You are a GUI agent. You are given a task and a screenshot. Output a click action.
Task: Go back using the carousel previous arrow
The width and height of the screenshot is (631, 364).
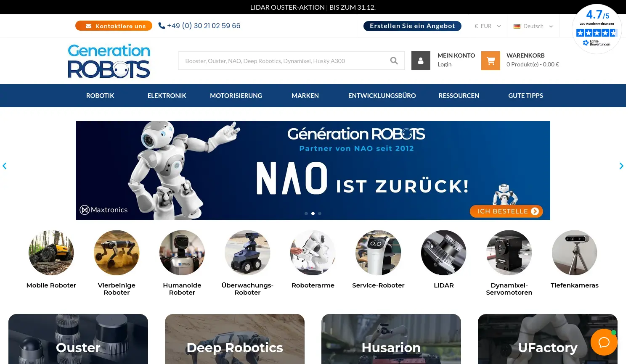click(5, 166)
